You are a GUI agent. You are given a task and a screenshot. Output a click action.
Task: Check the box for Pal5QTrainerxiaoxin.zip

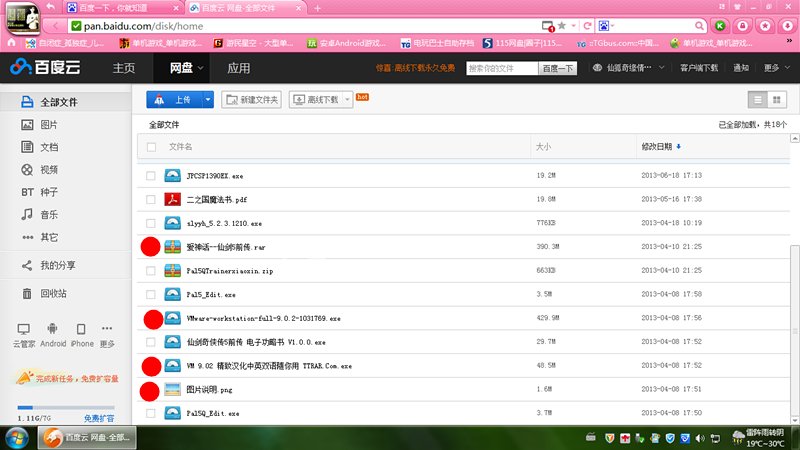(x=151, y=270)
